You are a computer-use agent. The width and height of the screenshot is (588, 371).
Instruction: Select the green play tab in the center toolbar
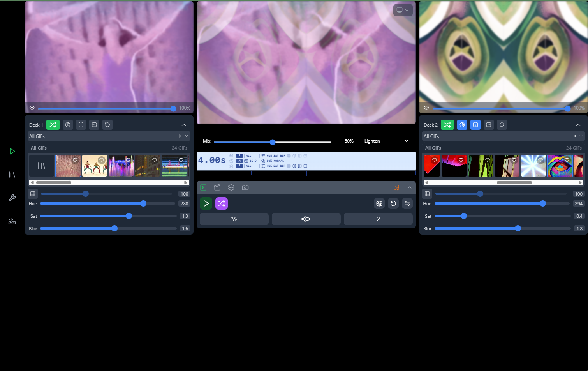click(x=203, y=187)
